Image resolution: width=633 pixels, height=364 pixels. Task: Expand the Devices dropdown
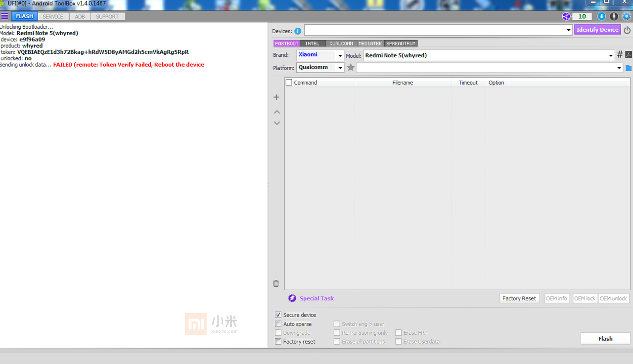coord(569,30)
